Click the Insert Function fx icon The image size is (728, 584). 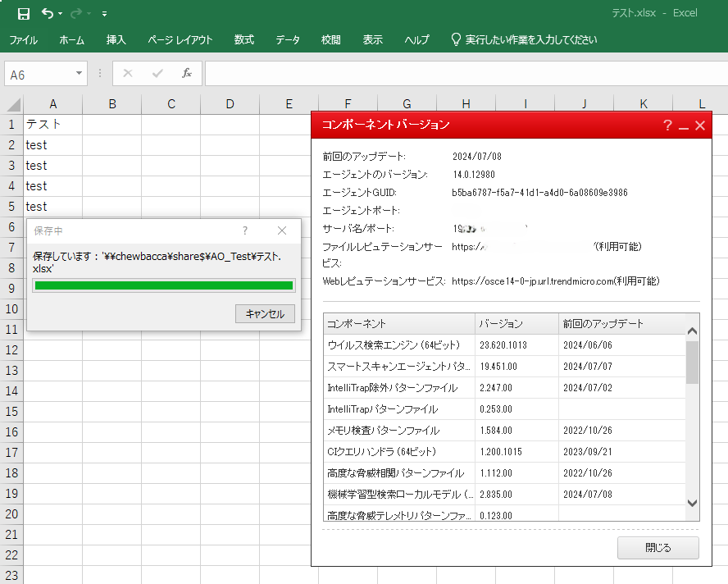click(187, 73)
